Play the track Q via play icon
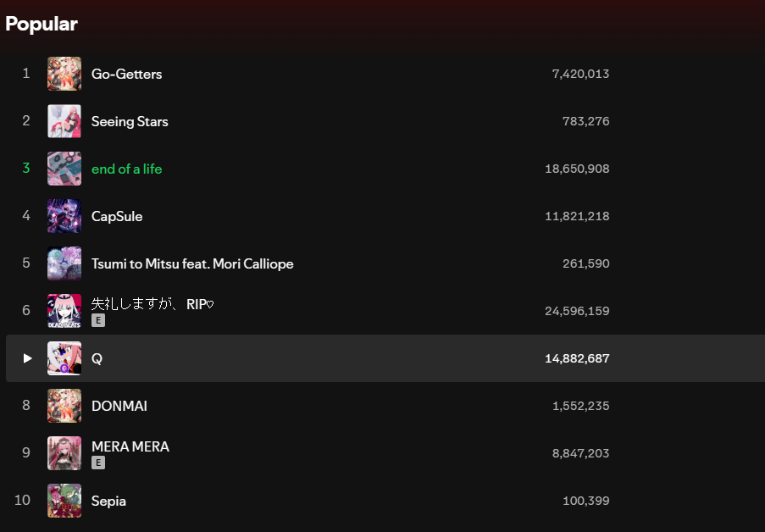Screen dimensions: 765x532 coord(27,358)
